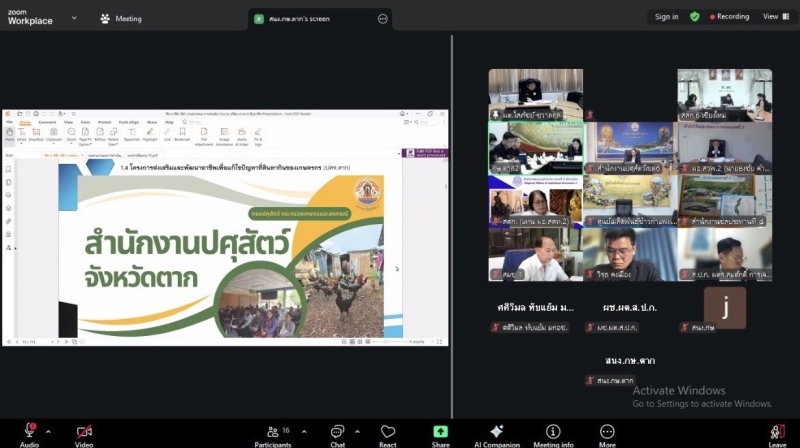
Task: Open the More options menu
Action: [x=607, y=432]
